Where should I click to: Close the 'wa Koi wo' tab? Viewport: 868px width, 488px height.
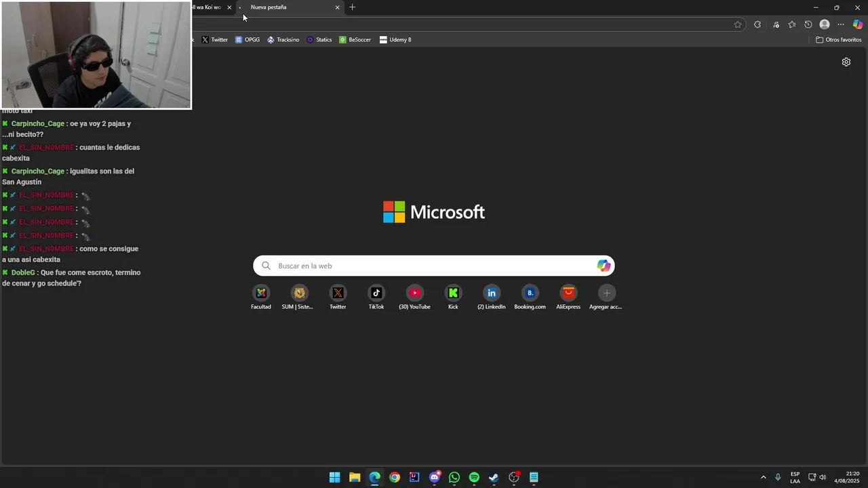click(x=229, y=7)
